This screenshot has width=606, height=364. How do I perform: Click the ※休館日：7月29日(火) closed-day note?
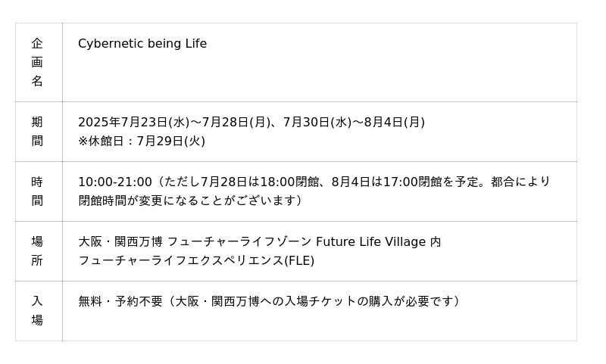142,142
